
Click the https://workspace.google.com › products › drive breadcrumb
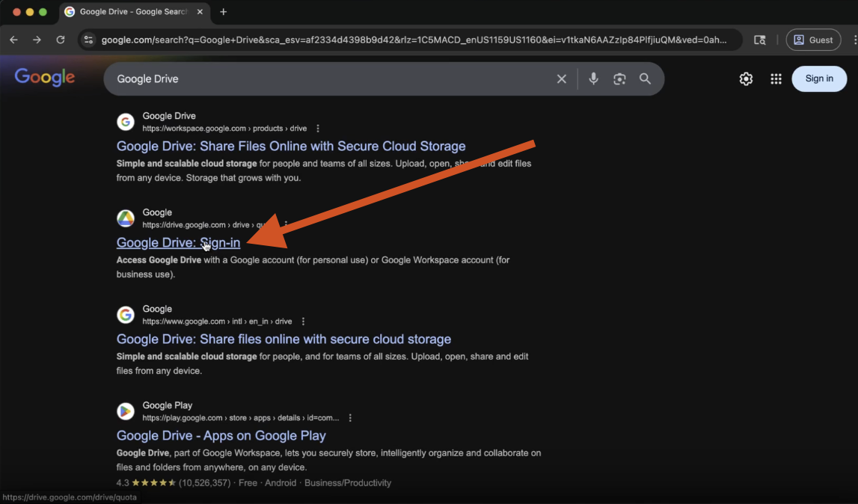224,129
